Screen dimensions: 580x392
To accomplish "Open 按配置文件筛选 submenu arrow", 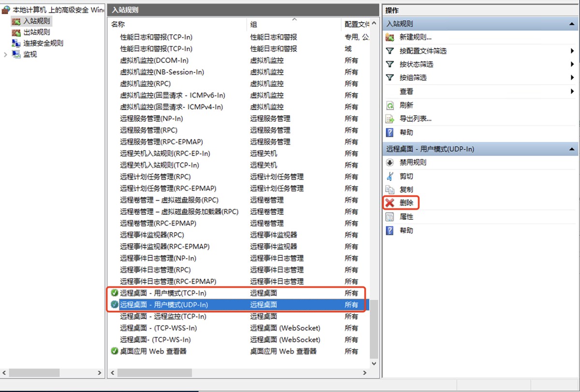I will 572,51.
